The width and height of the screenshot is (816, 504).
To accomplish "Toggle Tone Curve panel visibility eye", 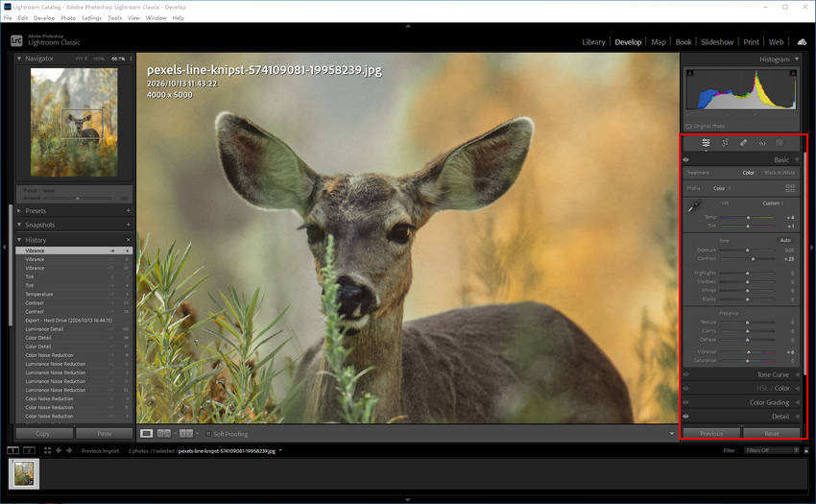I will 685,374.
